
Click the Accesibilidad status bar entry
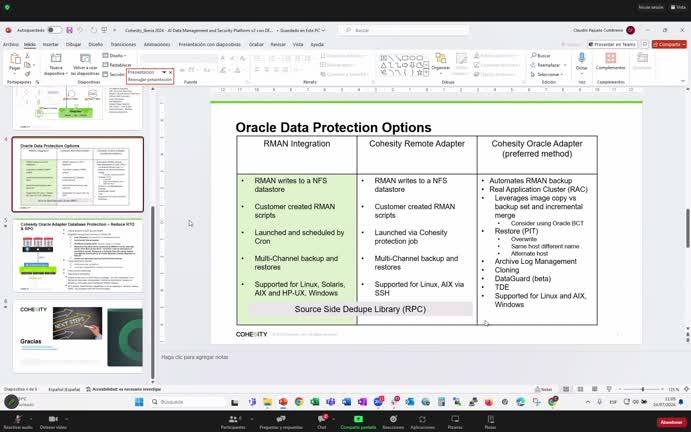124,389
